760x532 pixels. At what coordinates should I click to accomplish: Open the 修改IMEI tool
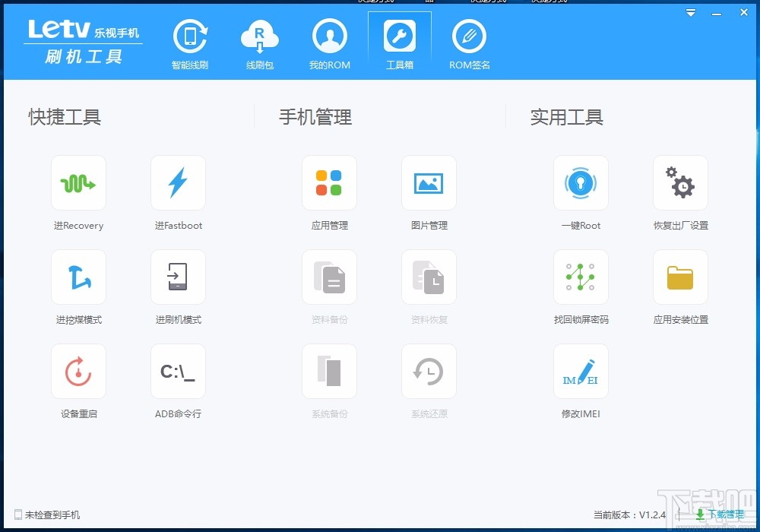point(581,372)
